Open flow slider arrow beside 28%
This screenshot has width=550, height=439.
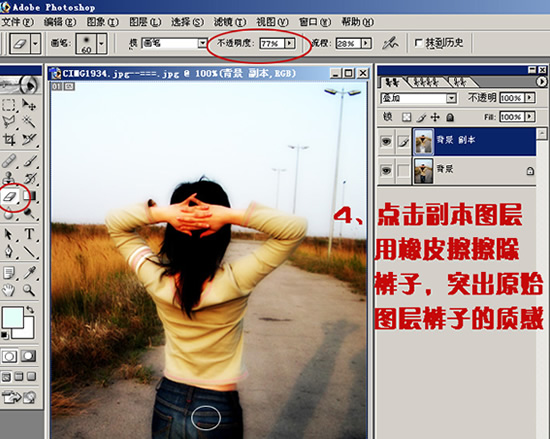tap(366, 43)
